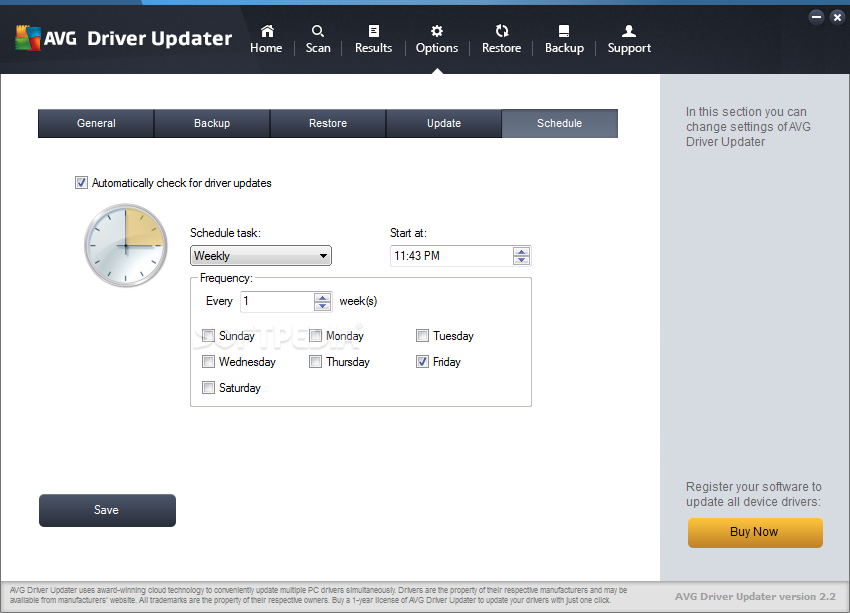This screenshot has height=613, width=850.
Task: Increase the Start at time
Action: (521, 252)
